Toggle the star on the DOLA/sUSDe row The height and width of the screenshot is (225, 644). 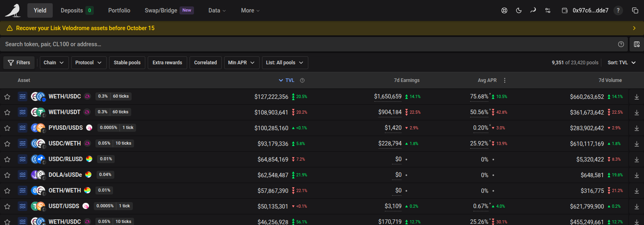7,175
